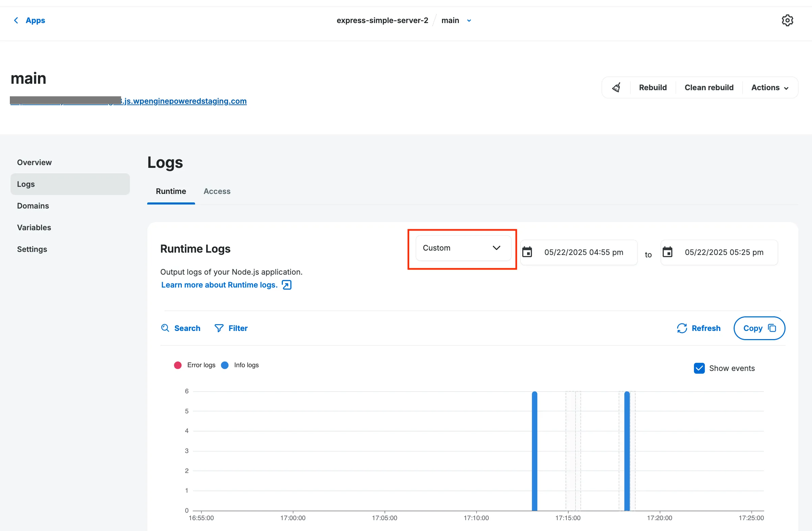The height and width of the screenshot is (531, 812).
Task: Open the main branch selector chevron
Action: tap(469, 21)
